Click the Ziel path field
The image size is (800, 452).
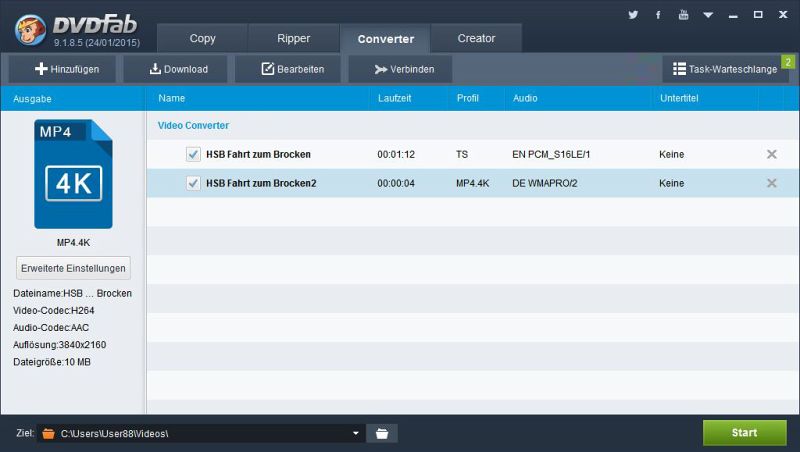click(199, 434)
